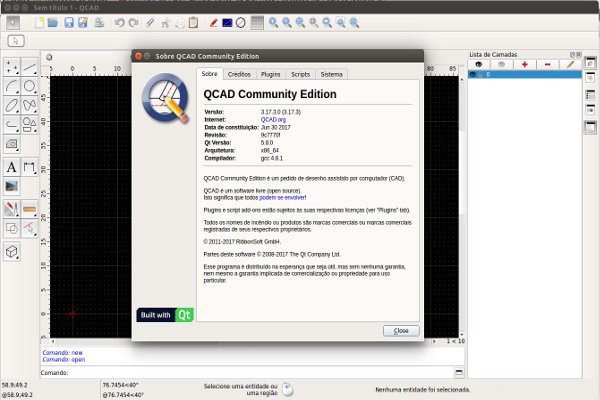Viewport: 600px width, 400px height.
Task: Open the Shapes tool menu
Action: (x=29, y=124)
